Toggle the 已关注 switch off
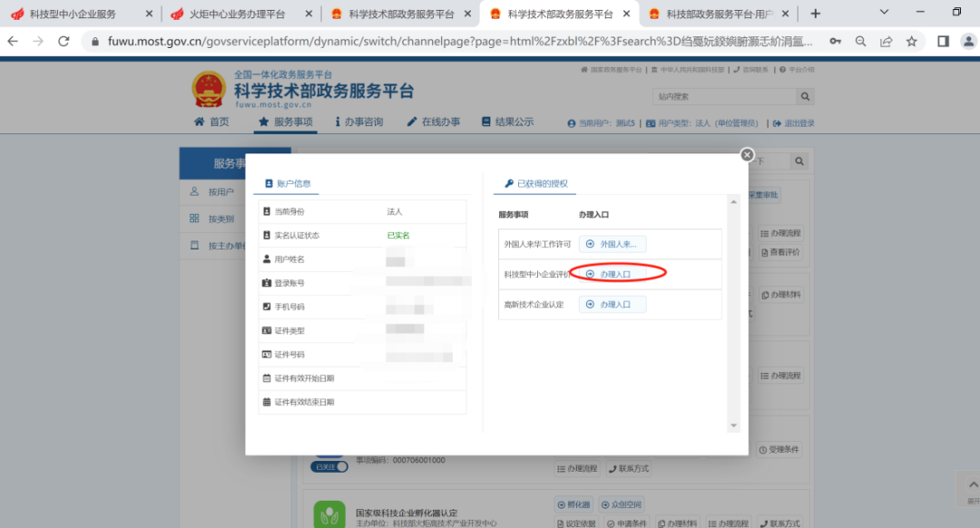The image size is (980, 528). [328, 466]
